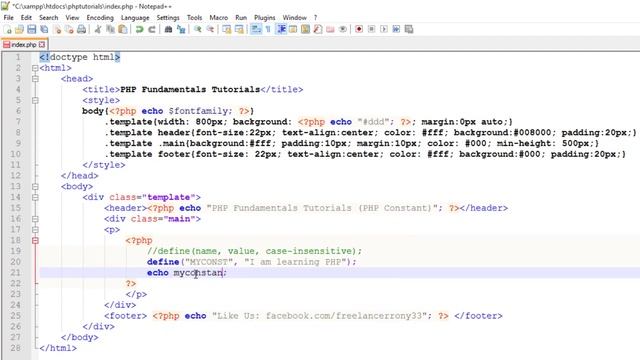Toggle Show All Characters pilcrow icon
The width and height of the screenshot is (640, 360).
(x=268, y=29)
